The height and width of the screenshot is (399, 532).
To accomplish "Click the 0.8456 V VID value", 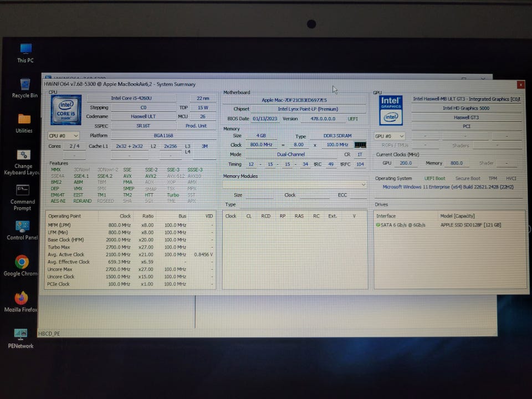I will pos(203,254).
